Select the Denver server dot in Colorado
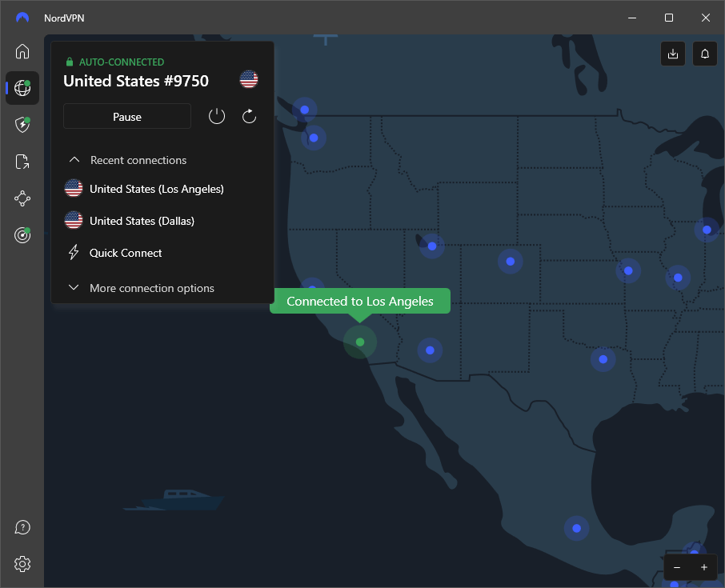 [x=511, y=262]
